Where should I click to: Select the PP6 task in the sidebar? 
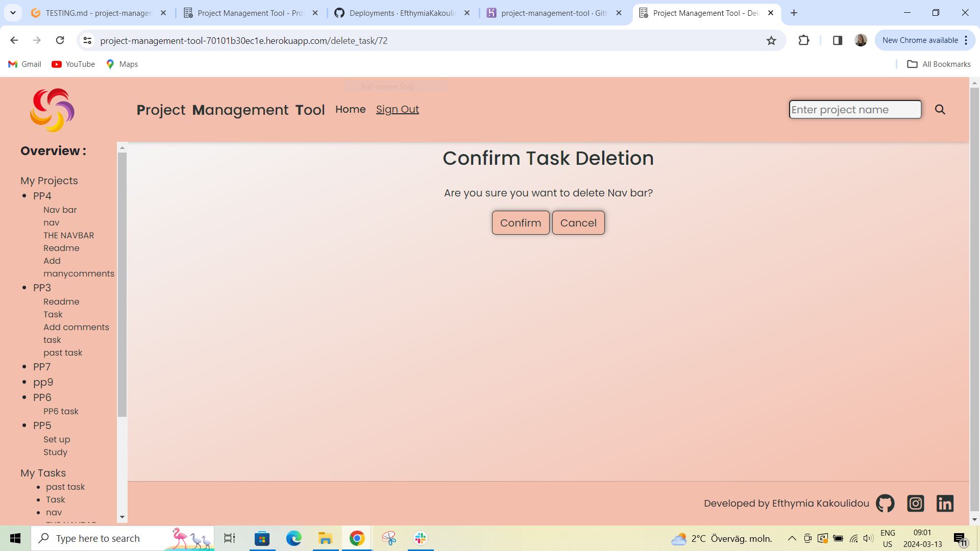coord(61,411)
